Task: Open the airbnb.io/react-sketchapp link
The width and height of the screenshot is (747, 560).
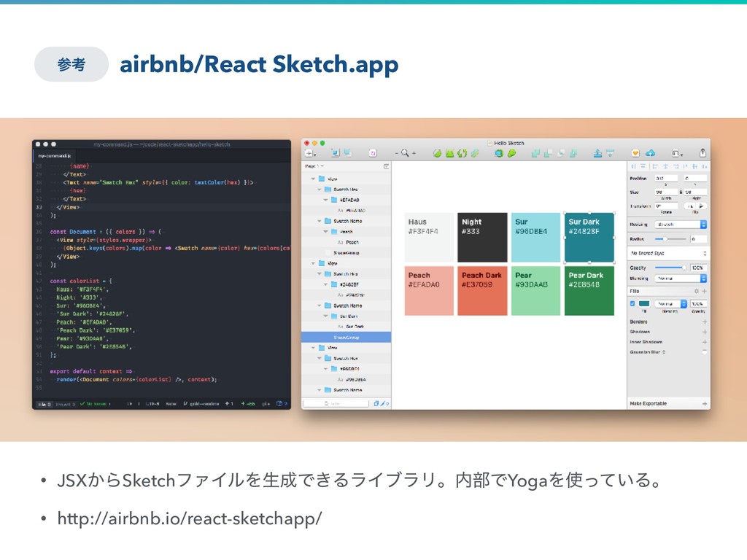Action: tap(190, 518)
